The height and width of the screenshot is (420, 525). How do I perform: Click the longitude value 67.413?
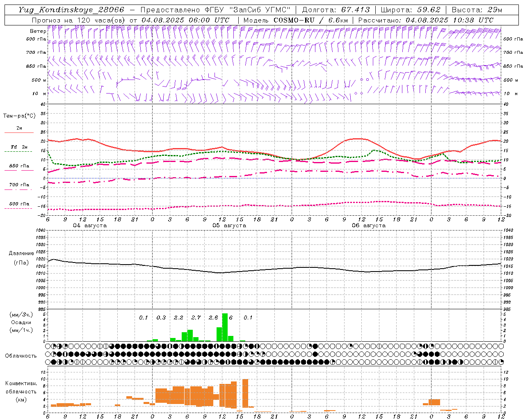[356, 10]
